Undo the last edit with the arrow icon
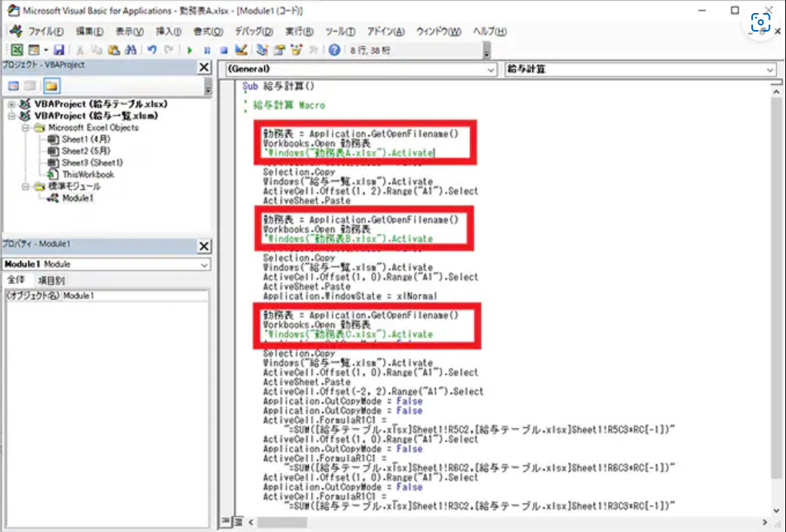Viewport: 786px width, 532px height. click(x=152, y=49)
